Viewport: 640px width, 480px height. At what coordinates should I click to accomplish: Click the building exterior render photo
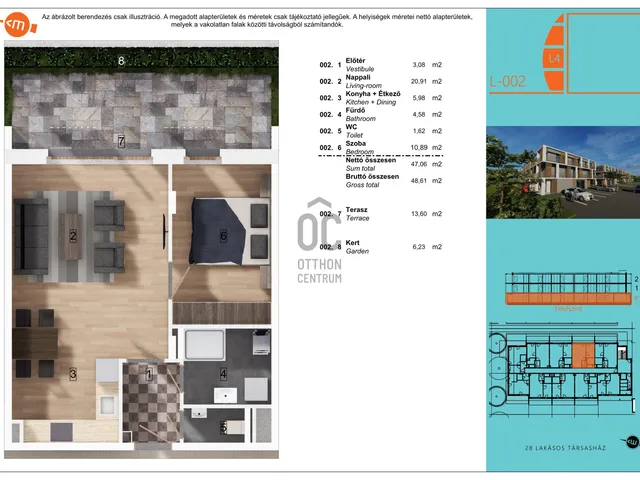tap(563, 173)
